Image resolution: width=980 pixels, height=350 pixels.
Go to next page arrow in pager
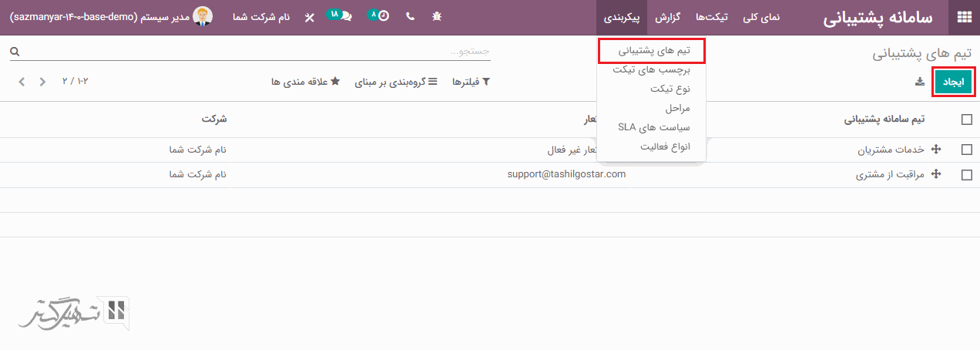[x=22, y=82]
